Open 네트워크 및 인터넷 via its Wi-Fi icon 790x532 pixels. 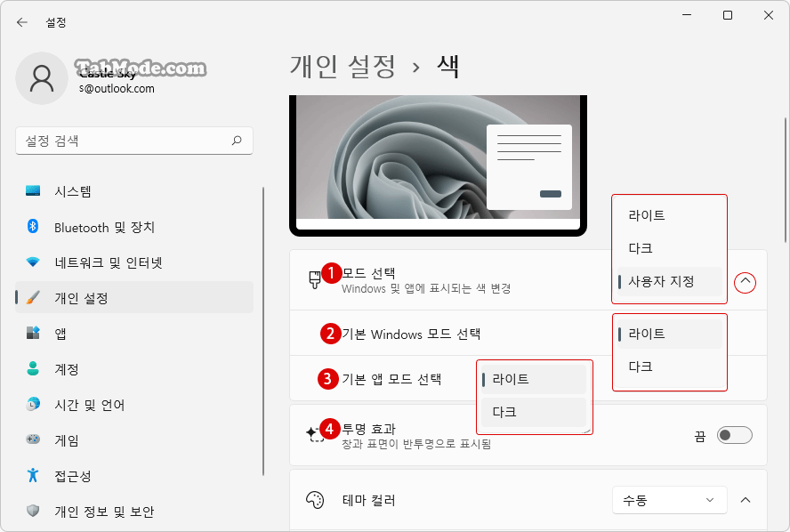coord(33,262)
